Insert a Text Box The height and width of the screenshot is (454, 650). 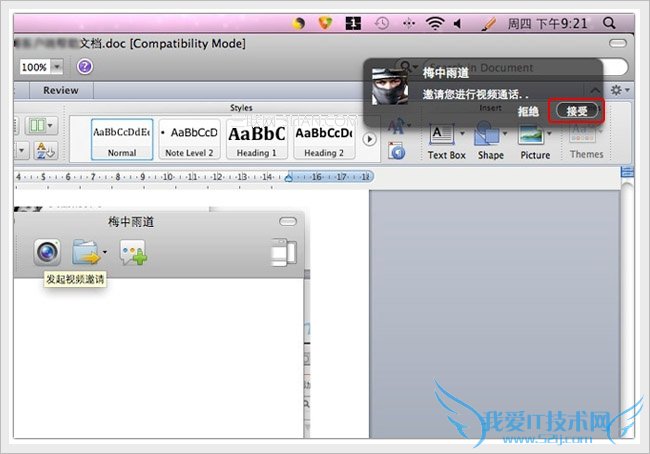[x=446, y=141]
